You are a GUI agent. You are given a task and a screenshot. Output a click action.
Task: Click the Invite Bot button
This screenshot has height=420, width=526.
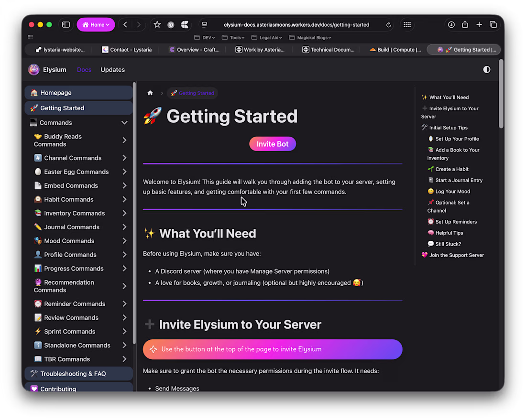tap(273, 144)
